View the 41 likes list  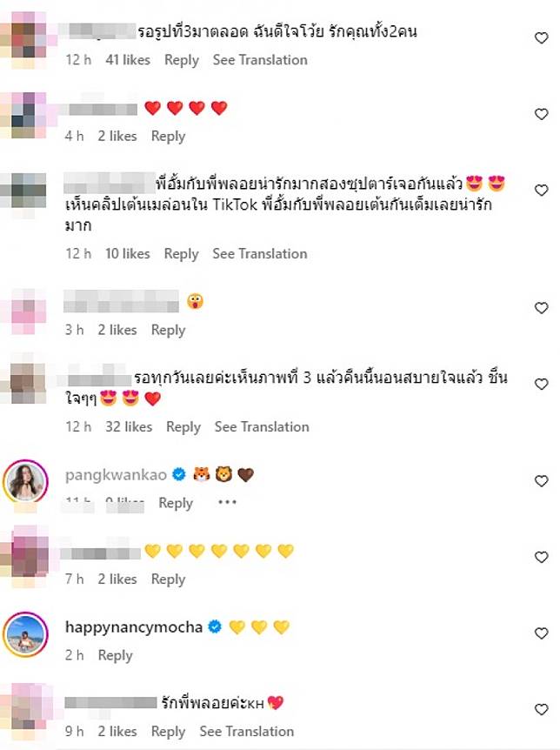pos(128,60)
